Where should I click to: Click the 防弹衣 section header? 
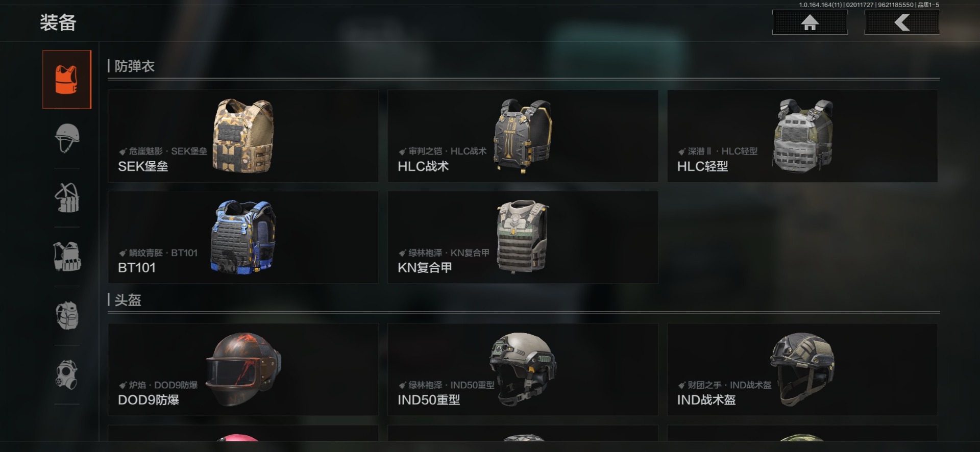tap(134, 66)
